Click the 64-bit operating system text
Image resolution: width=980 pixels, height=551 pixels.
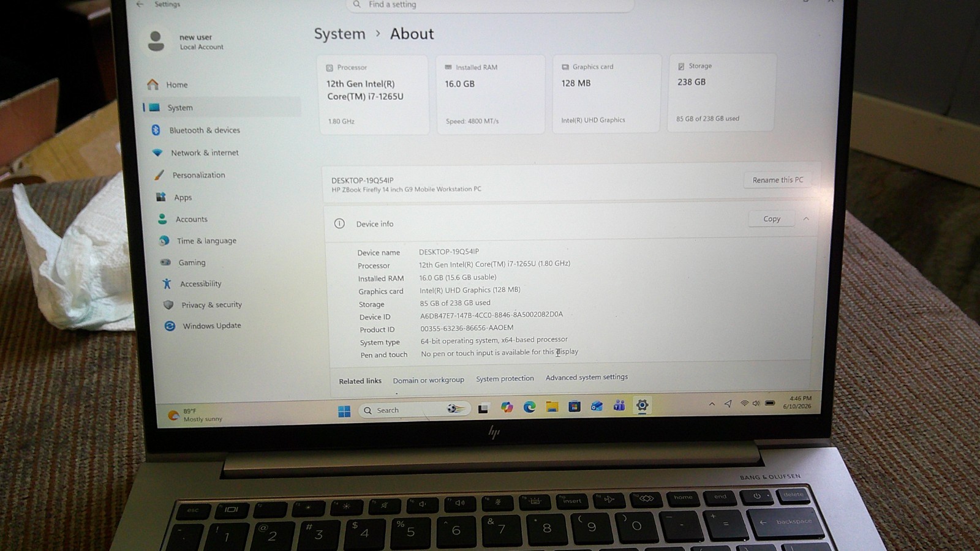point(494,340)
